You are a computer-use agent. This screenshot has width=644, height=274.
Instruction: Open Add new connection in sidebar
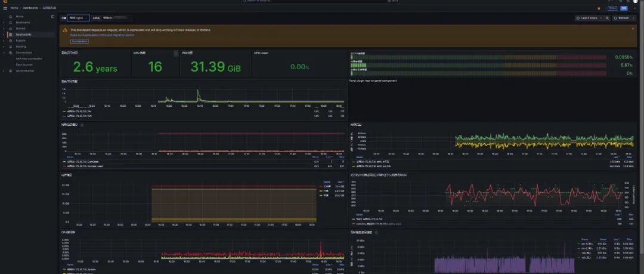point(29,59)
